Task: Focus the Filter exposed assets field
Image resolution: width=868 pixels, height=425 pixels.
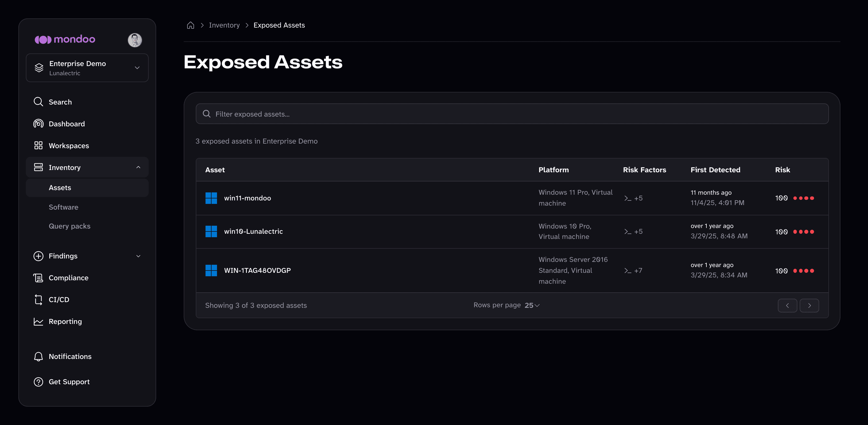Action: pos(512,114)
